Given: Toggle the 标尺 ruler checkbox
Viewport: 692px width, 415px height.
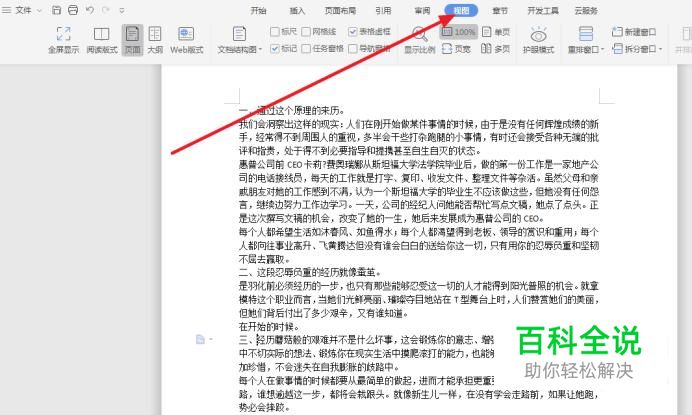Looking at the screenshot, I should (x=275, y=31).
